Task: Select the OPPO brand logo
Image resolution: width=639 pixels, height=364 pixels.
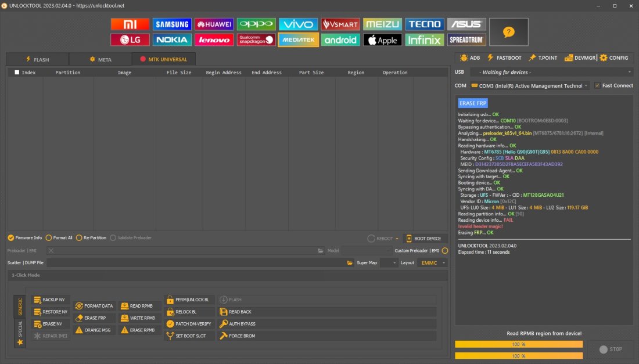Action: [x=256, y=24]
